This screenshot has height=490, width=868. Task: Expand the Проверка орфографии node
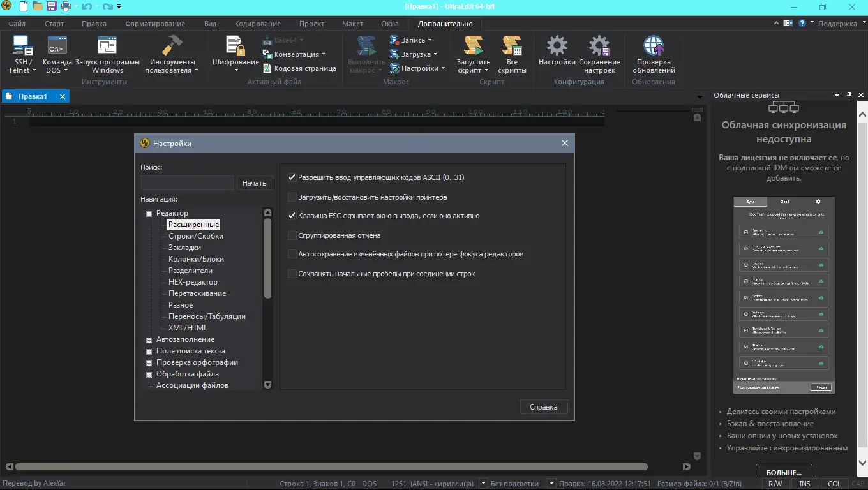149,363
